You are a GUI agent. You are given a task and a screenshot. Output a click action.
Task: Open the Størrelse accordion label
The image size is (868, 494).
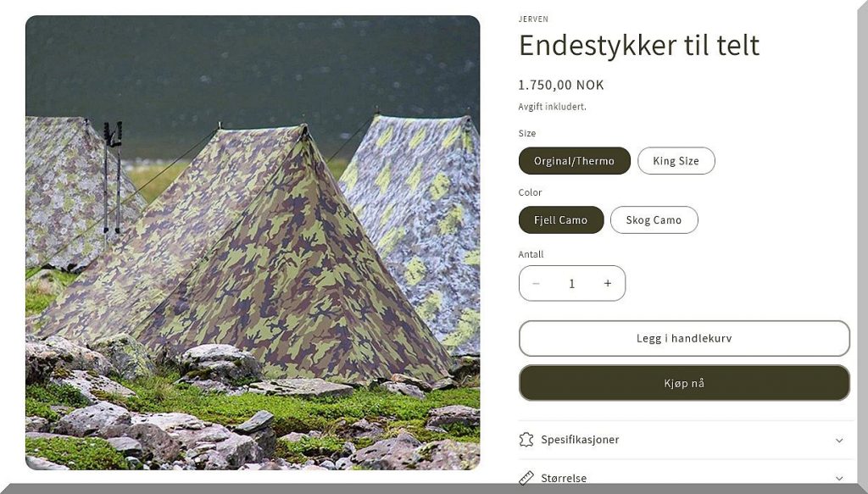564,478
